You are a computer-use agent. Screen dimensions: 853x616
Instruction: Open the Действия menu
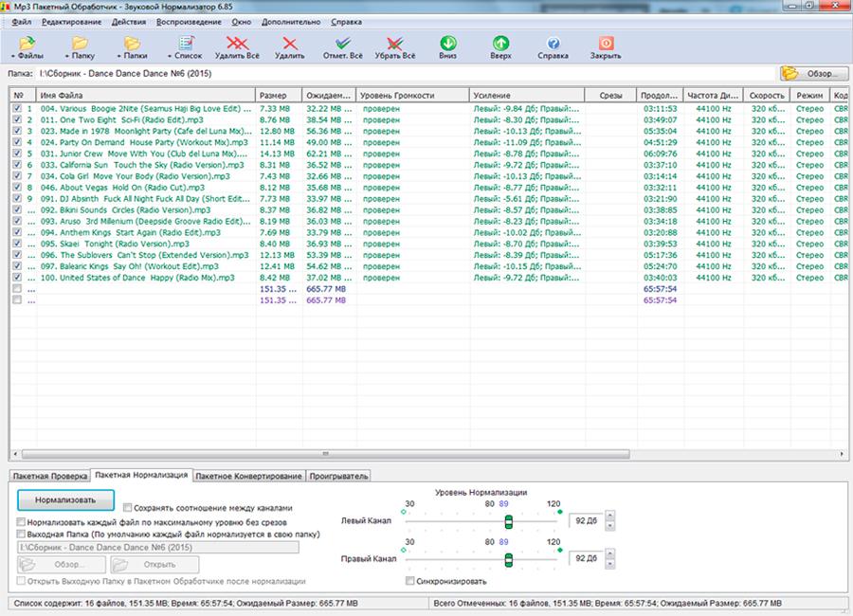point(129,23)
